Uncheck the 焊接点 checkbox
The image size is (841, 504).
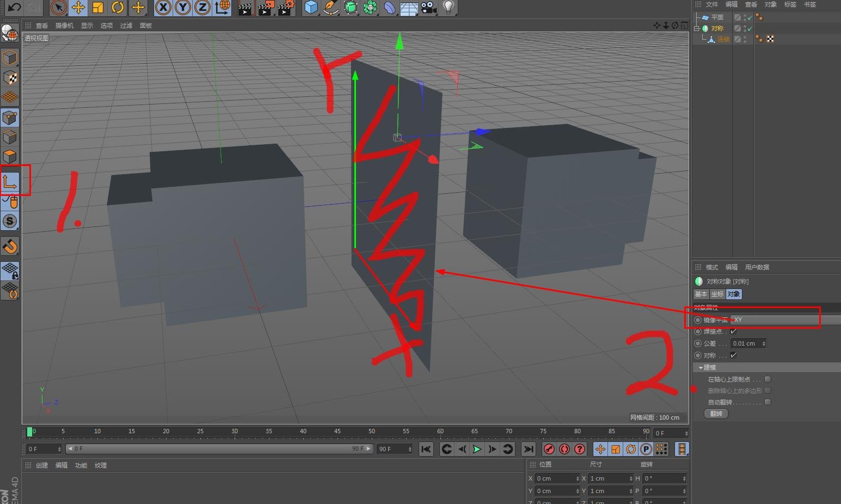pos(733,331)
